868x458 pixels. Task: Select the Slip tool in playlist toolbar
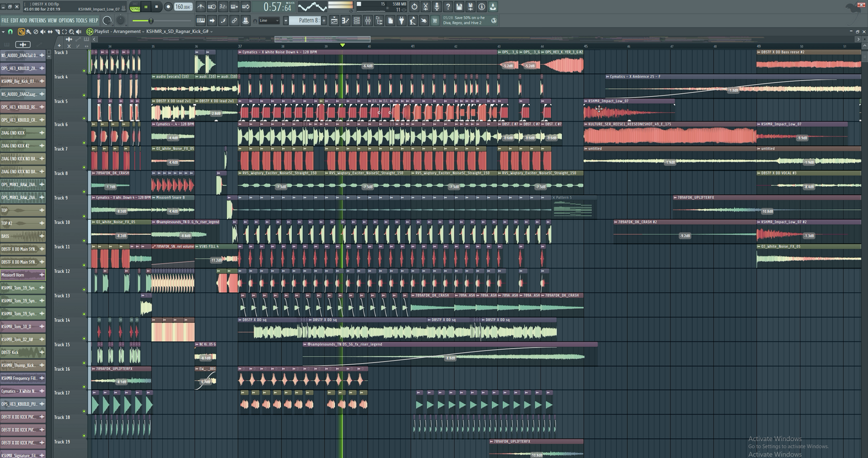tap(50, 31)
